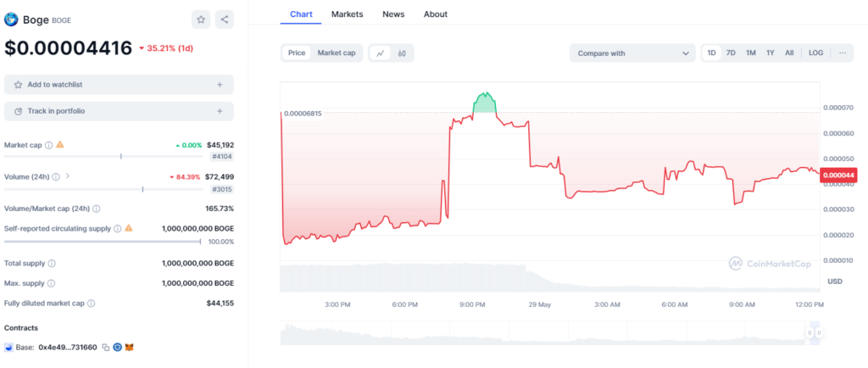Click the red 0.000044 current price tag
Image resolution: width=868 pixels, height=368 pixels.
click(x=839, y=175)
